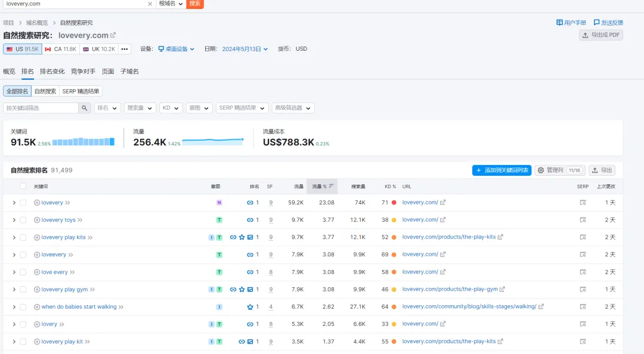This screenshot has height=354, width=644.
Task: Check the loveevery row checkbox
Action: (23, 254)
